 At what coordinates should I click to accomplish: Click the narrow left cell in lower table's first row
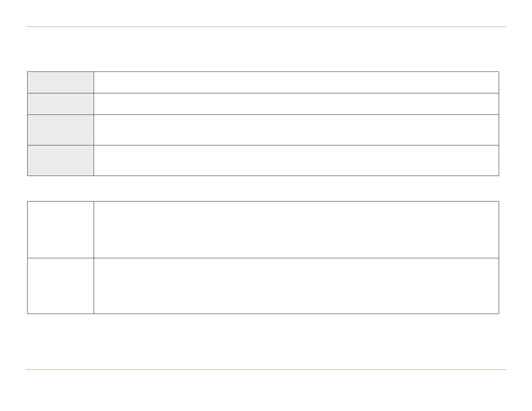60,230
